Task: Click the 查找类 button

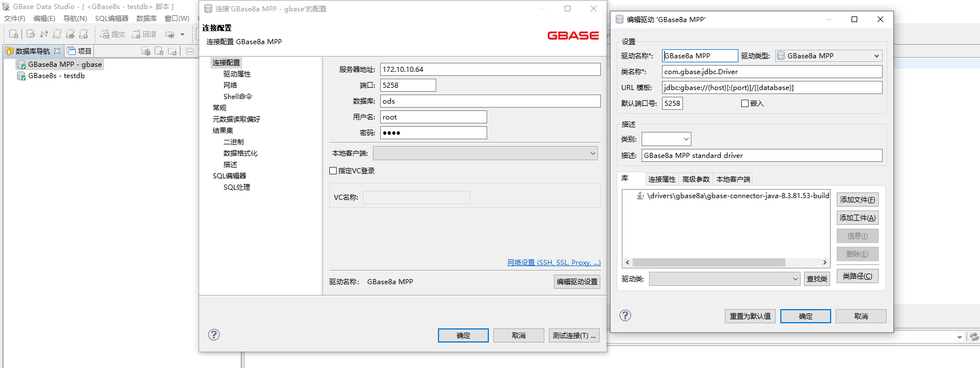Action: [817, 279]
